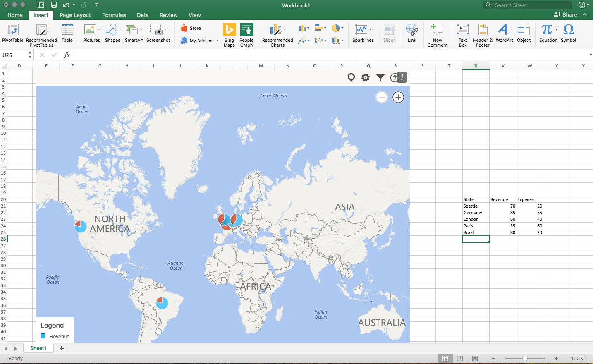Viewport: 593px width, 364px height.
Task: Click the Brazil pie marker on map
Action: point(162,303)
